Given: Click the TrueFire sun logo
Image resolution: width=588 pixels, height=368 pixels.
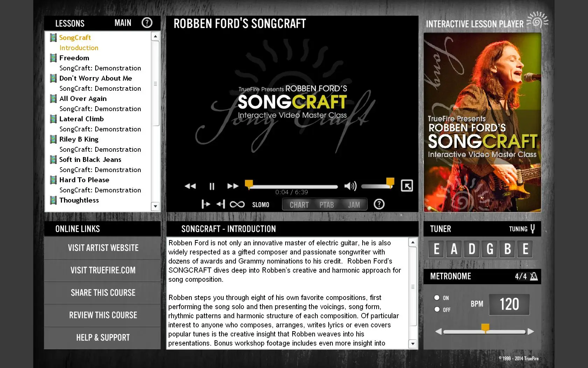Looking at the screenshot, I should pos(538,20).
